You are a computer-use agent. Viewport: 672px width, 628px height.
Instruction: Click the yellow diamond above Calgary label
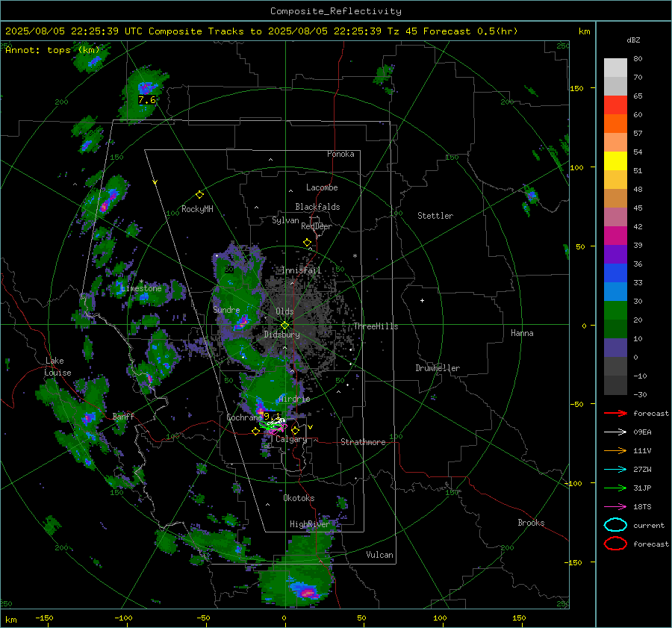pyautogui.click(x=295, y=430)
